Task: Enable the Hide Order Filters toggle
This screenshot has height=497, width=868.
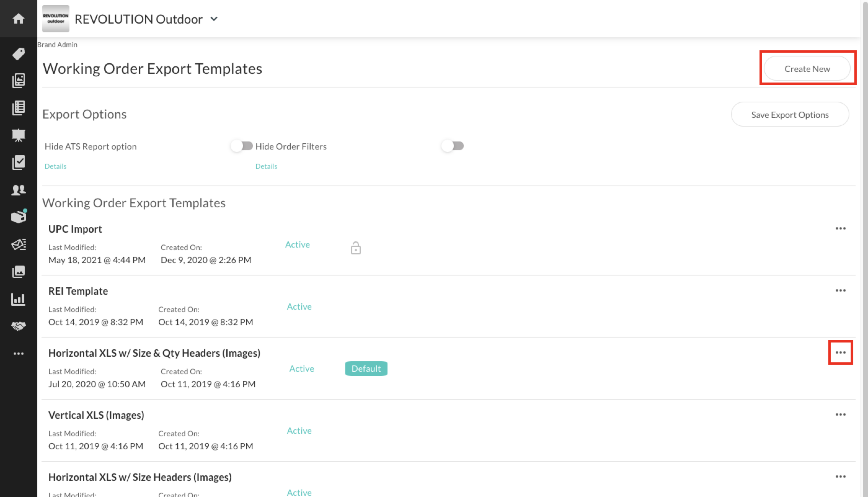Action: (x=453, y=146)
